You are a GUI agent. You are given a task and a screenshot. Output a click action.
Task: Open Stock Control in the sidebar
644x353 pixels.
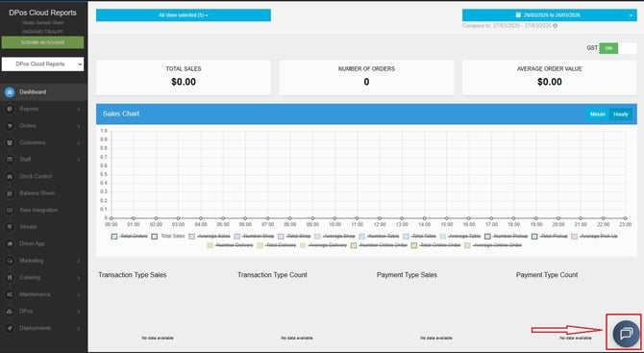[36, 176]
